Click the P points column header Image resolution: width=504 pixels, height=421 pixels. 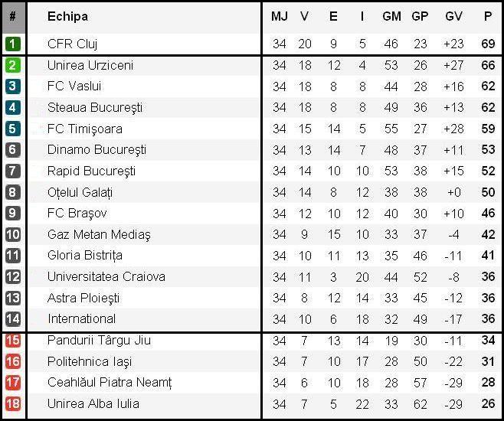tap(488, 16)
